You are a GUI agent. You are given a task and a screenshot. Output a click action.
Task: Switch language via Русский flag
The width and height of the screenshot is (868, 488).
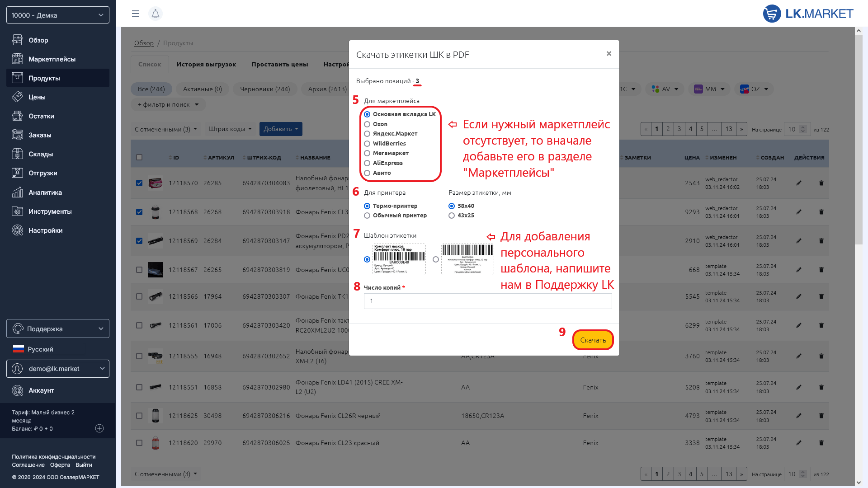click(33, 349)
